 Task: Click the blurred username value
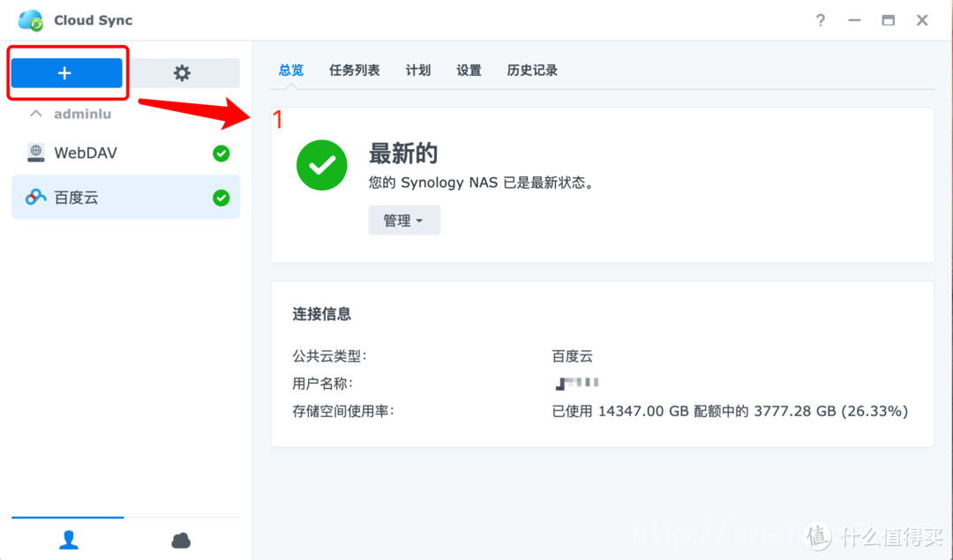coord(577,384)
